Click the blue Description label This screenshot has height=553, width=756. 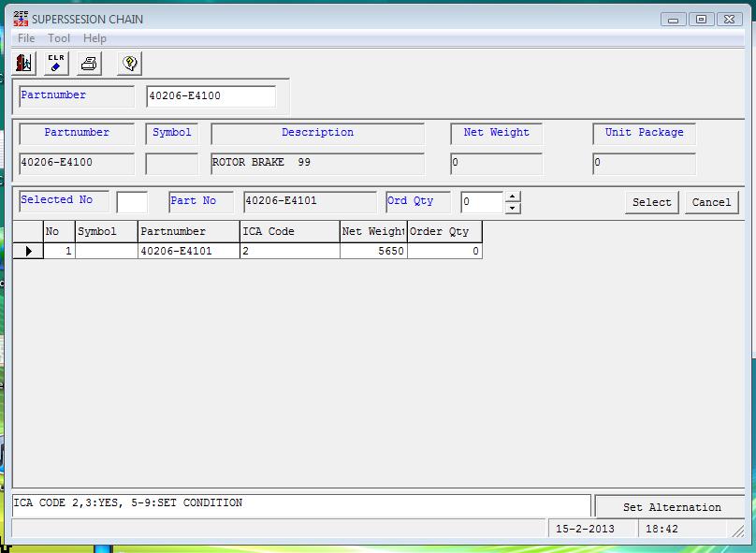click(x=318, y=133)
